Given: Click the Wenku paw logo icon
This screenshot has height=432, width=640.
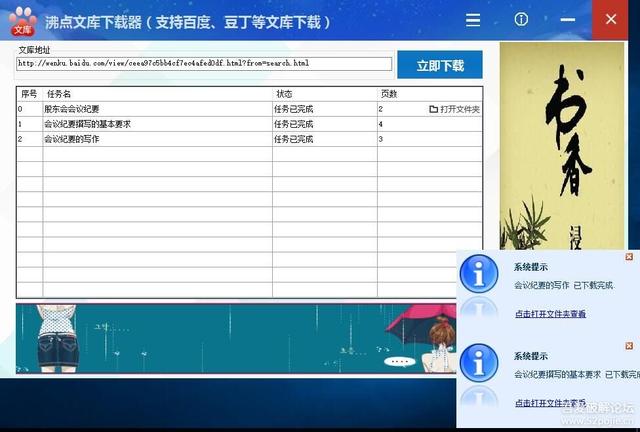Looking at the screenshot, I should [22, 21].
